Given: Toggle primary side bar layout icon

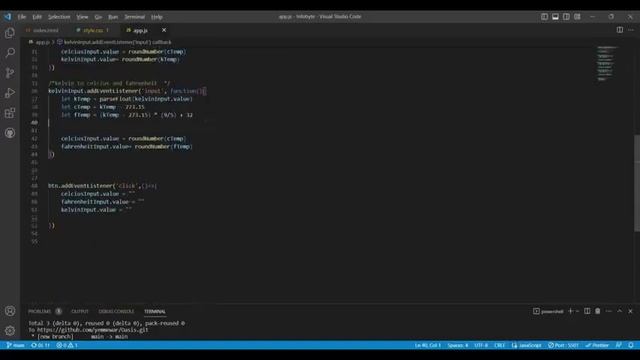Looking at the screenshot, I should coord(544,17).
